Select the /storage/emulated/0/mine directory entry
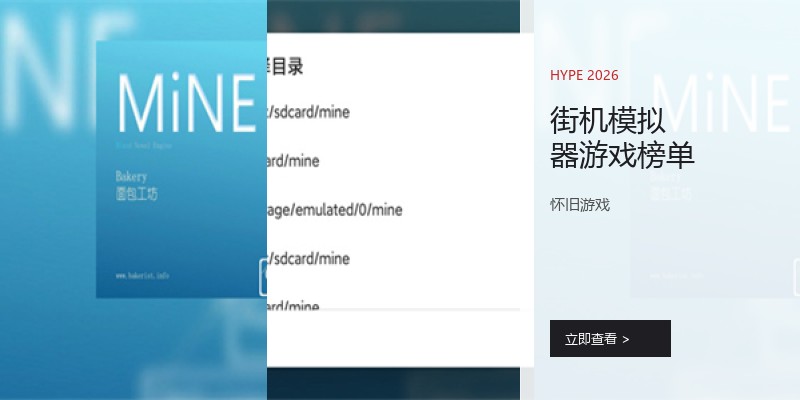Screen dimensions: 800x400 (x=334, y=210)
